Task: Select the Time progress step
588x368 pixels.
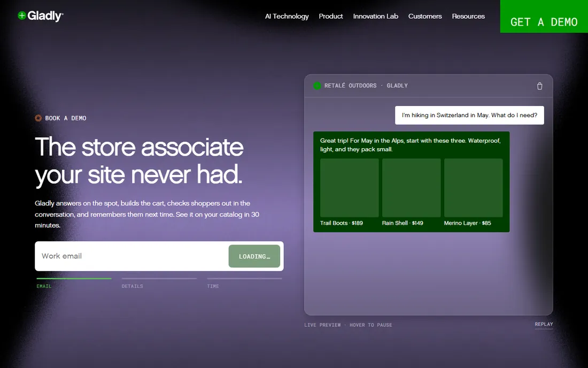Action: tap(244, 283)
